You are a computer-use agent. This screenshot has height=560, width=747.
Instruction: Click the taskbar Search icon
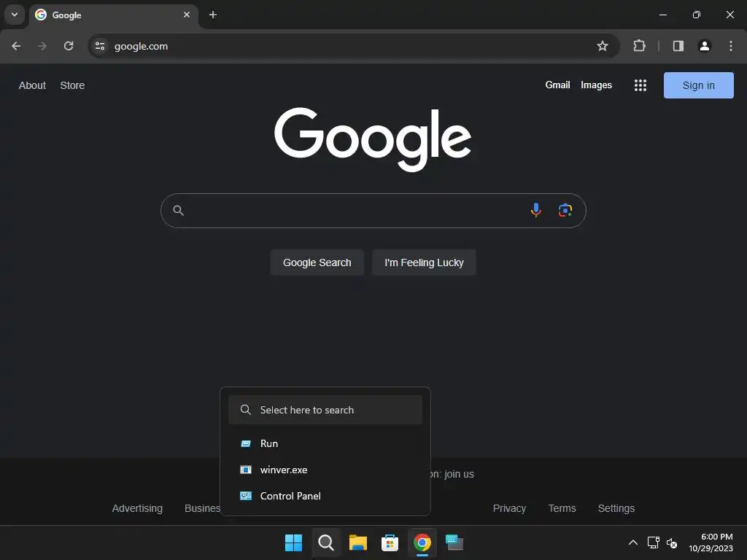pos(326,542)
